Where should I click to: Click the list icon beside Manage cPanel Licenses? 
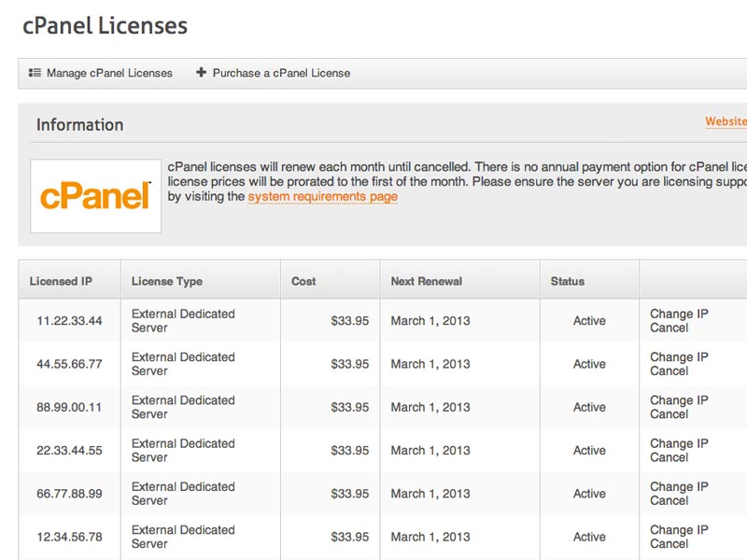[35, 73]
